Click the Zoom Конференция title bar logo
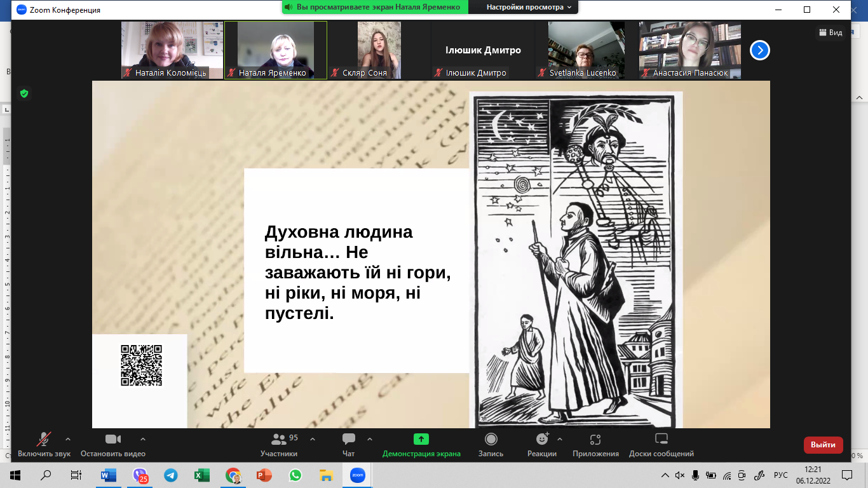The image size is (868, 488). click(x=21, y=10)
